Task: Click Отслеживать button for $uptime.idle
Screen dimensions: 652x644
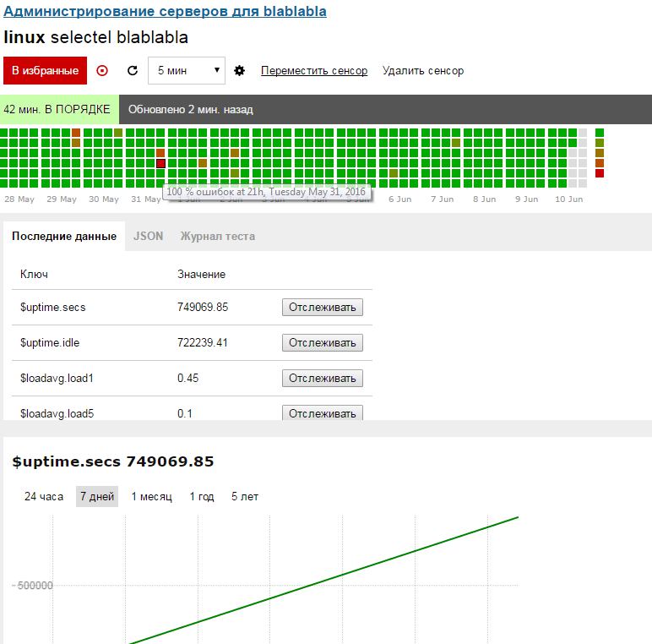Action: coord(323,343)
